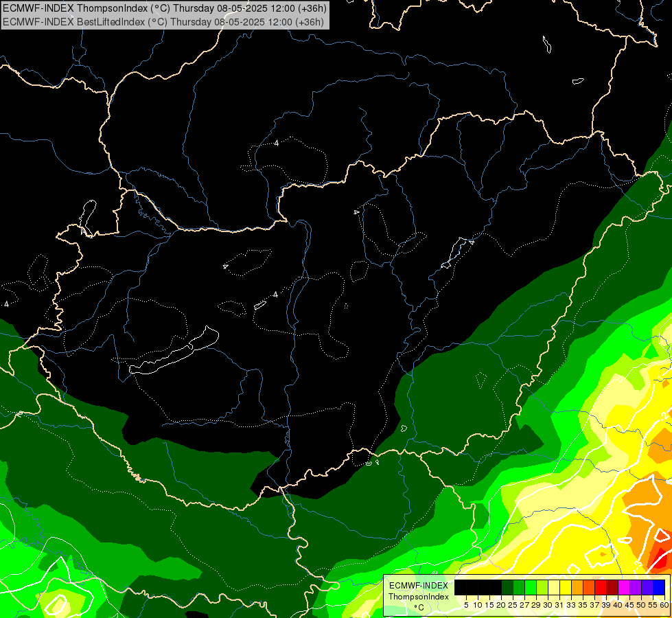Click the legend scale value 33

571,605
